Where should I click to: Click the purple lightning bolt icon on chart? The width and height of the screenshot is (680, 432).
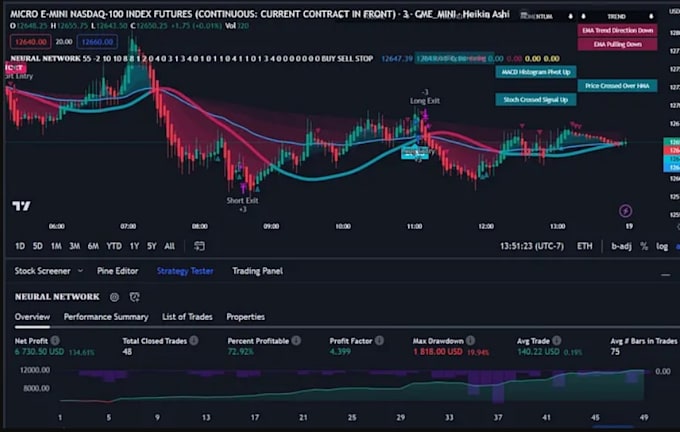click(625, 211)
